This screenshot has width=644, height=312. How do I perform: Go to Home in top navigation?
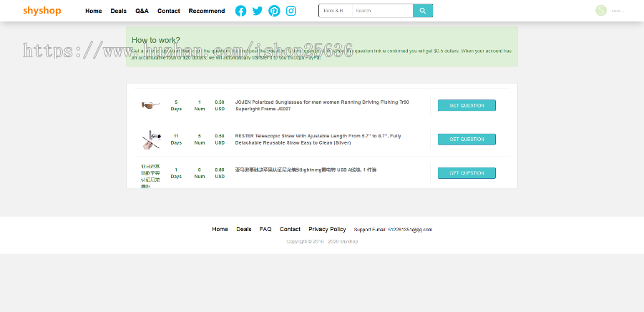[x=94, y=11]
